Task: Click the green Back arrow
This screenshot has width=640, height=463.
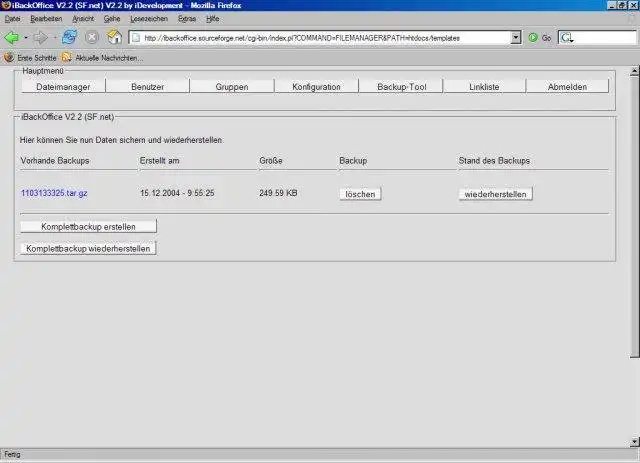Action: [x=12, y=38]
